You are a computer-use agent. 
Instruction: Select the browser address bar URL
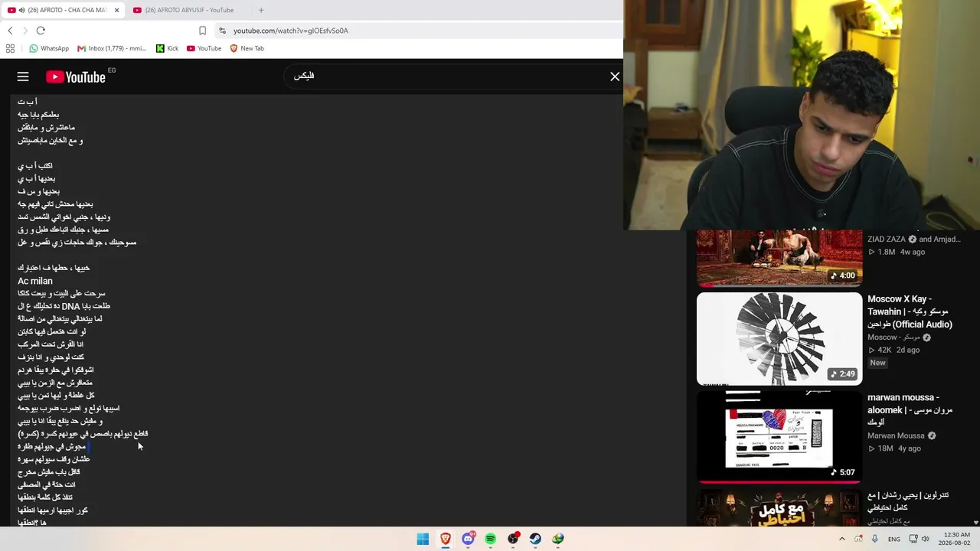(291, 31)
